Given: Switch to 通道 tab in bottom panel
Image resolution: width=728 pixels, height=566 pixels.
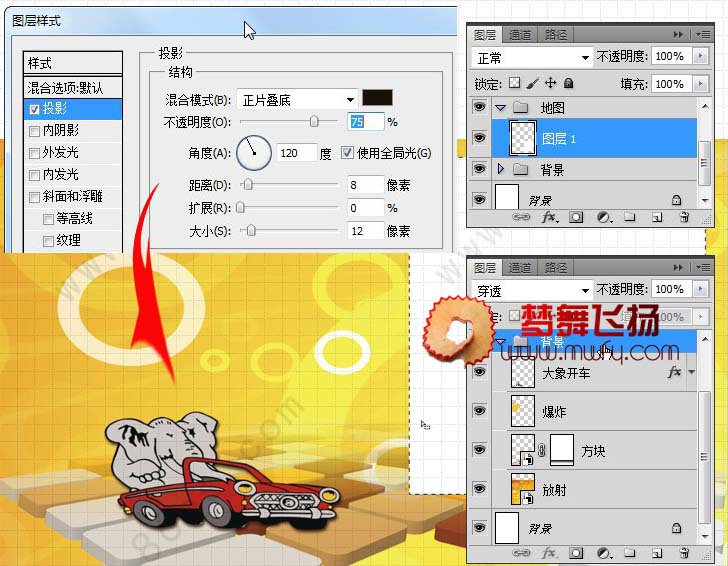Looking at the screenshot, I should pos(520,268).
